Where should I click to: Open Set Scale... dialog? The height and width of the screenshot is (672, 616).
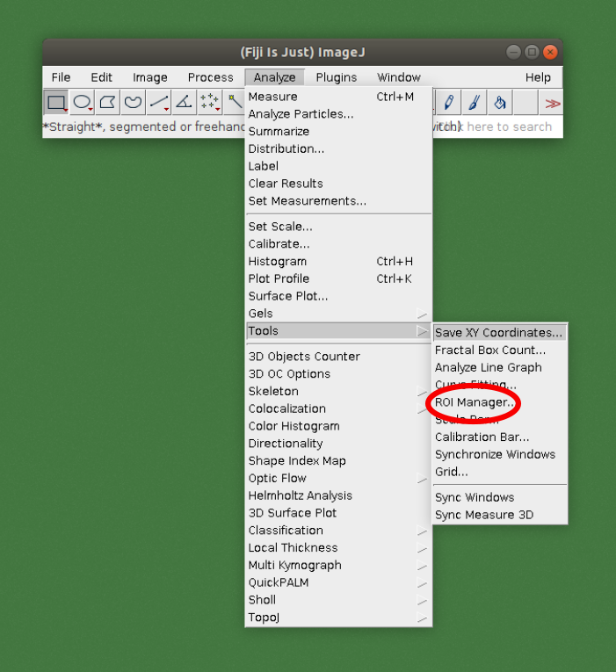coord(338,227)
